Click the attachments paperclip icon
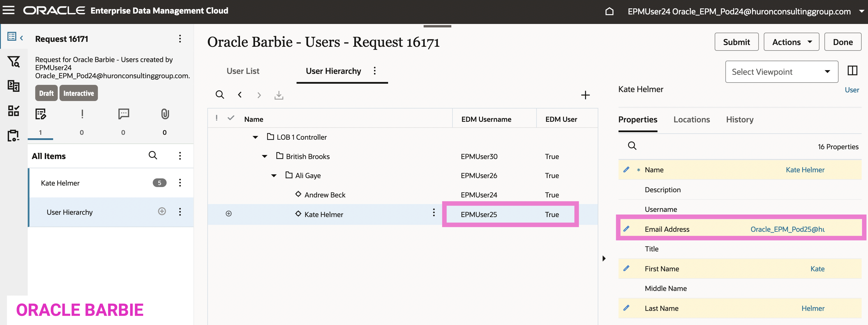 coord(164,114)
